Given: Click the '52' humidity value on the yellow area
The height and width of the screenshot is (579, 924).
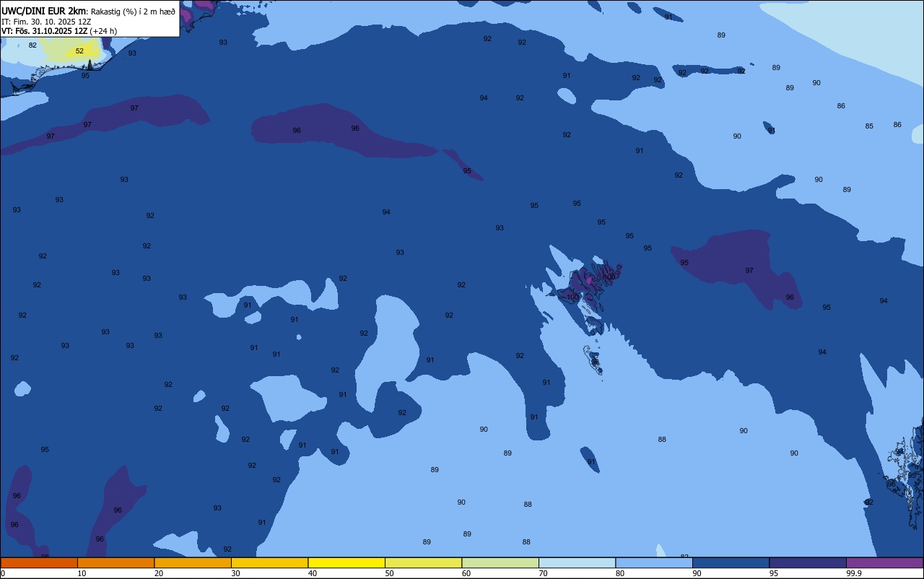Looking at the screenshot, I should point(79,51).
